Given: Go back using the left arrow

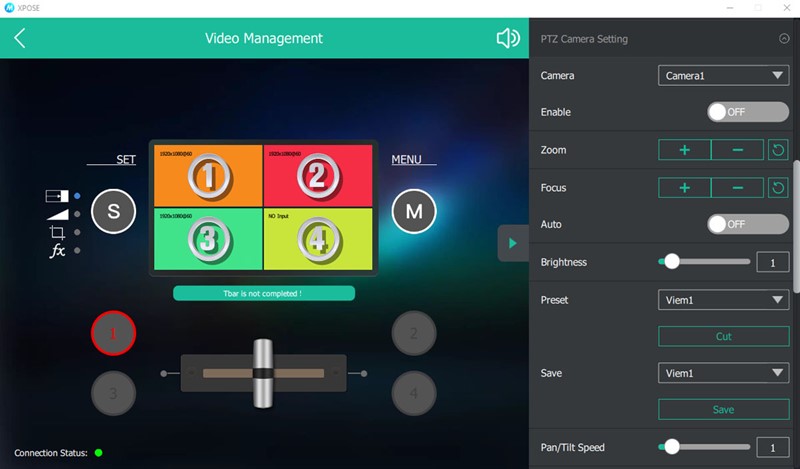Looking at the screenshot, I should click(19, 38).
